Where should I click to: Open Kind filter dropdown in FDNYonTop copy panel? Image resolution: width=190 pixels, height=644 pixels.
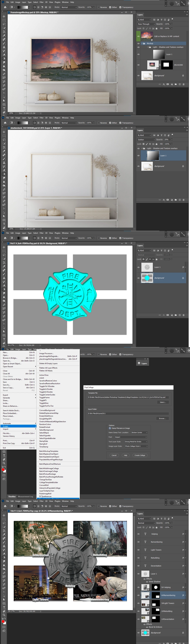click(144, 519)
